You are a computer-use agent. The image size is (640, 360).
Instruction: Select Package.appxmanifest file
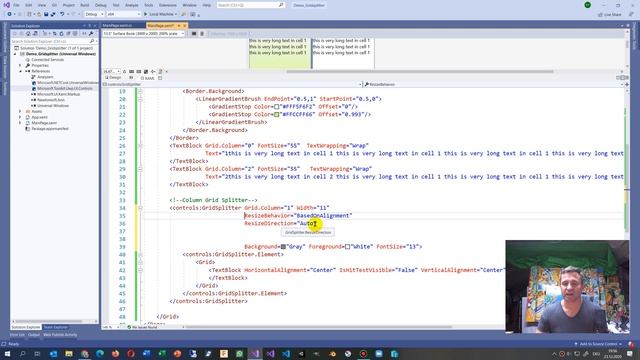50,129
